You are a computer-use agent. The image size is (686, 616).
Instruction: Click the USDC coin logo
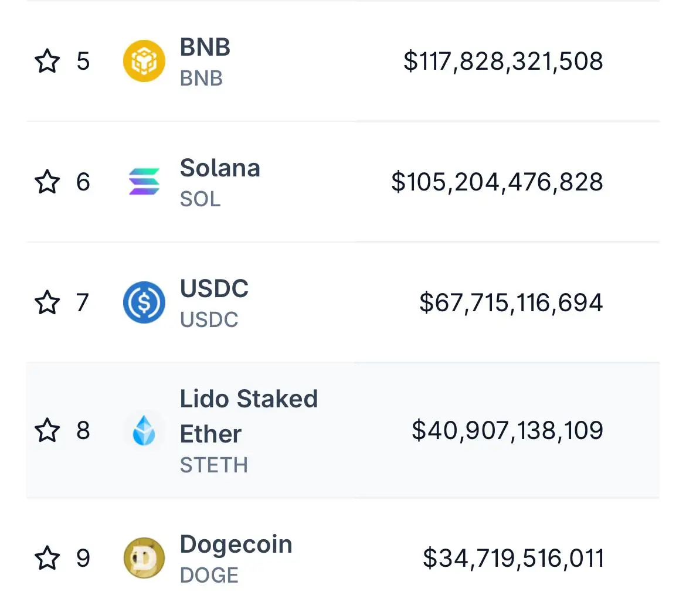point(144,302)
